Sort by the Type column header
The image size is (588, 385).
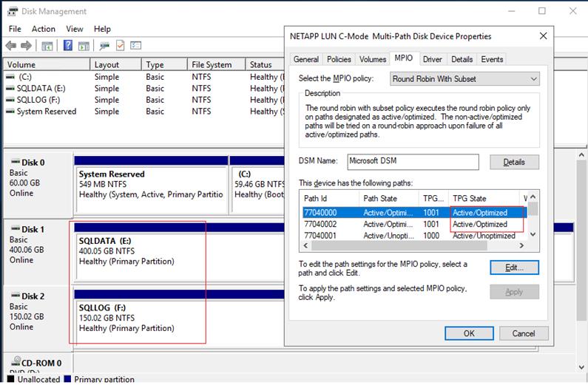164,64
